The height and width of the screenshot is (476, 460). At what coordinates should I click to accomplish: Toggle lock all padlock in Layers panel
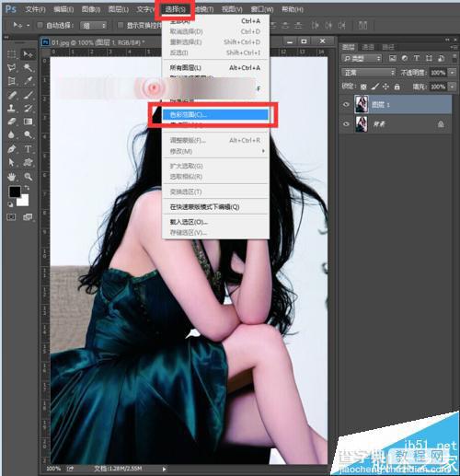click(397, 87)
